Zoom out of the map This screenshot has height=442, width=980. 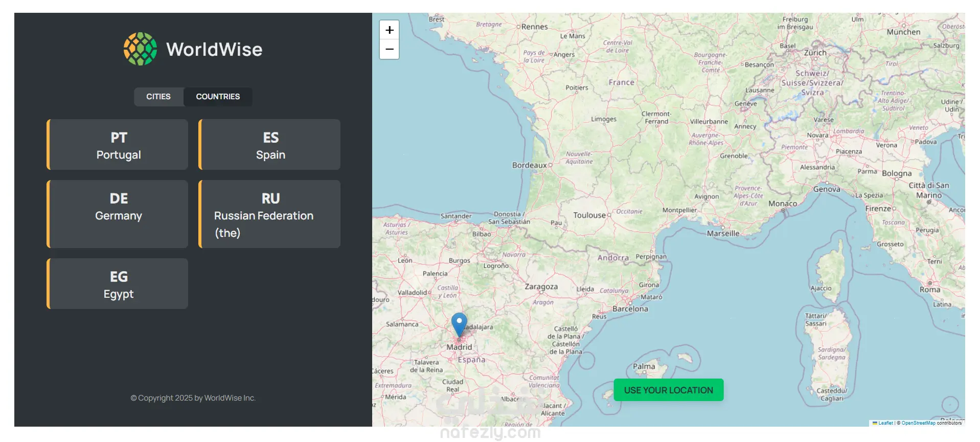[390, 50]
